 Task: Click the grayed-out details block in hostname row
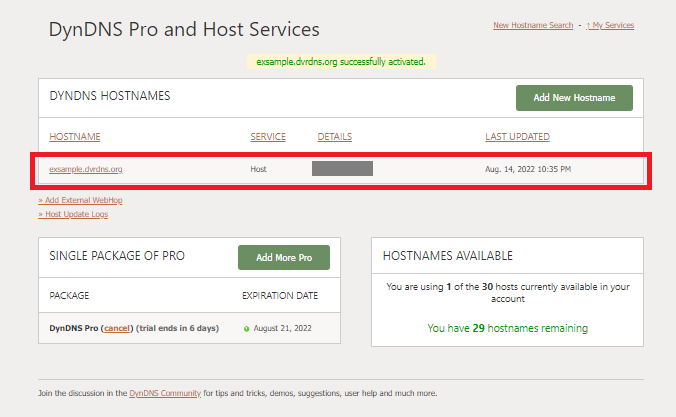click(342, 168)
